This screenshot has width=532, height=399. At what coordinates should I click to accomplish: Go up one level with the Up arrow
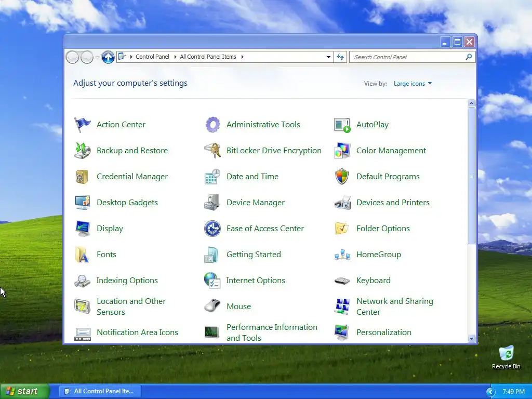(108, 57)
